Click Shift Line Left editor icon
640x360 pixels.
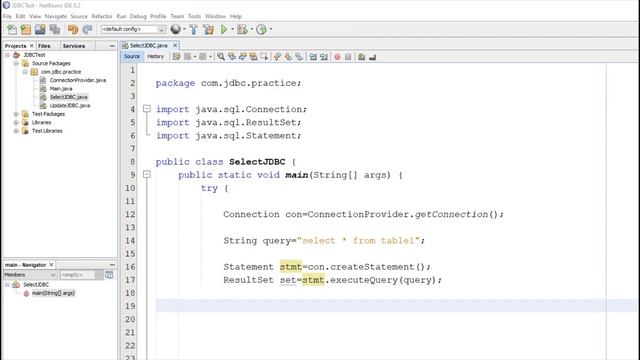(x=313, y=57)
